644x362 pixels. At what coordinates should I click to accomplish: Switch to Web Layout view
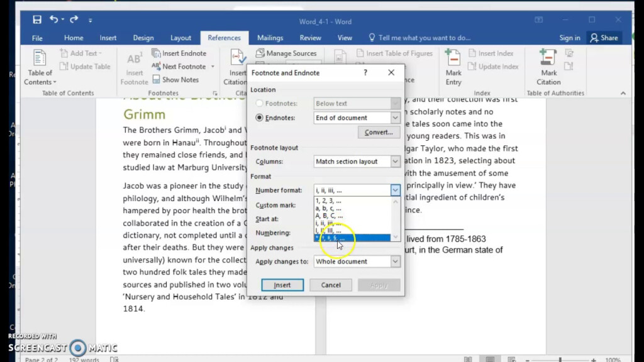click(512, 359)
